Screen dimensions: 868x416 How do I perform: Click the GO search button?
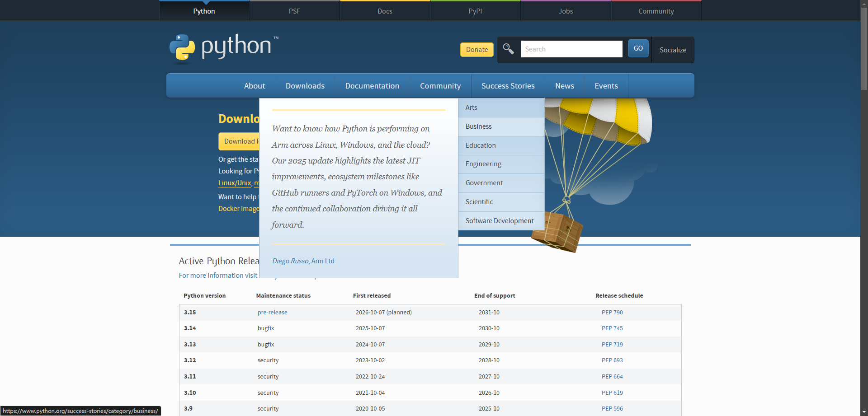pos(638,48)
